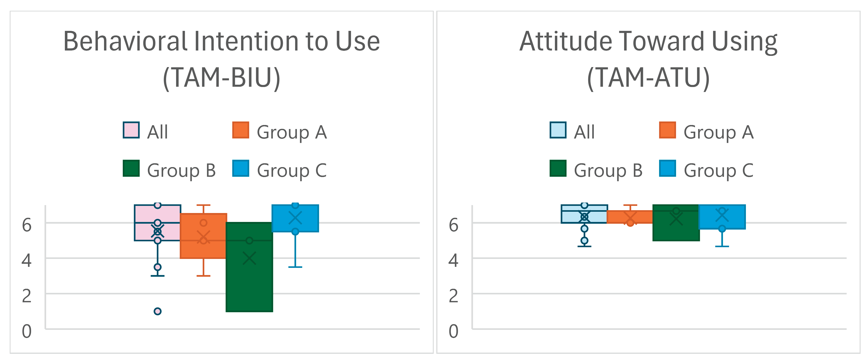Click the blue Group C swatch in TAM-BIU legend
This screenshot has height=363, width=868.
(x=241, y=168)
